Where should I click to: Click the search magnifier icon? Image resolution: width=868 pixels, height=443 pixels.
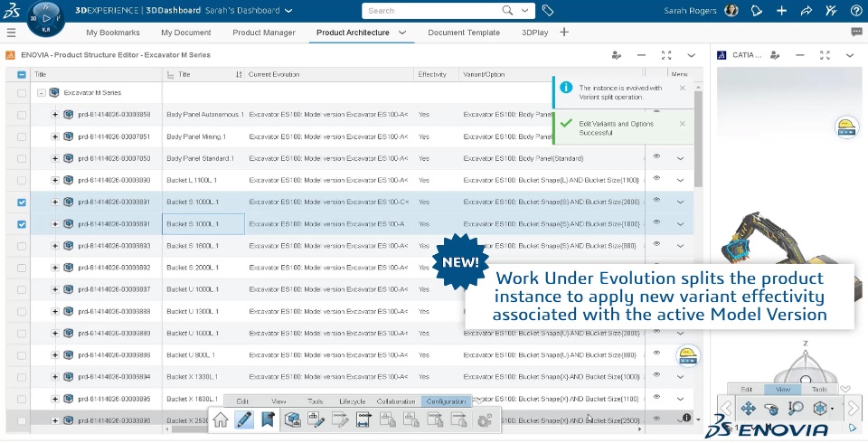coord(507,11)
